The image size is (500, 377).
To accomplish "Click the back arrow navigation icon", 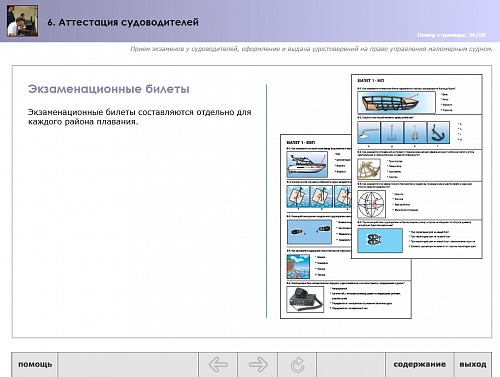I will click(218, 365).
